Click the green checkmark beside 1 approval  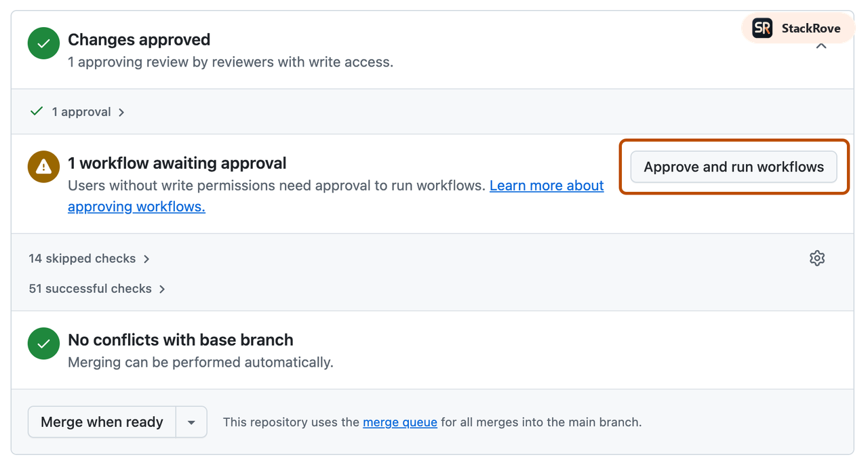click(36, 110)
